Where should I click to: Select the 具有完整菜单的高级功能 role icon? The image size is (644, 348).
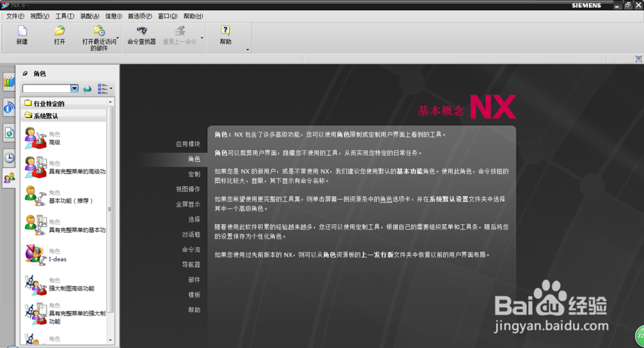pos(35,167)
